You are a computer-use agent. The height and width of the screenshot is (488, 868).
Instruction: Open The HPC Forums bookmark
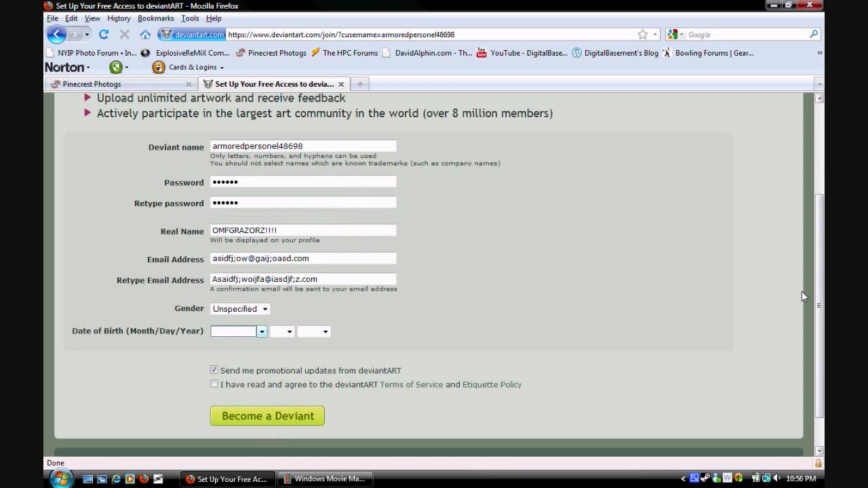click(344, 53)
